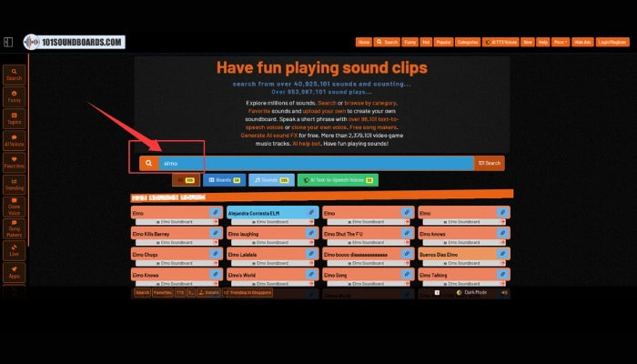The width and height of the screenshot is (637, 364).
Task: Open the upload your own link
Action: point(324,111)
